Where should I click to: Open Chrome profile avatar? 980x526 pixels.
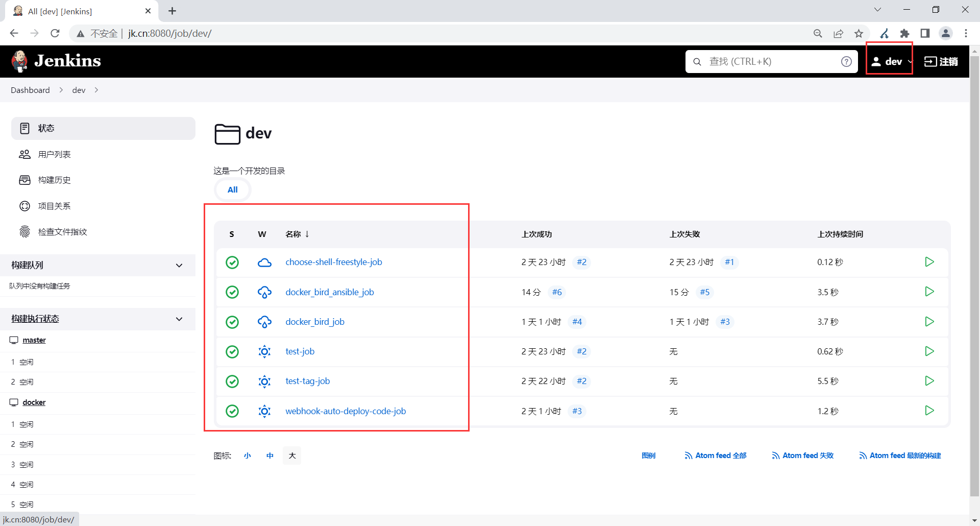coord(946,34)
